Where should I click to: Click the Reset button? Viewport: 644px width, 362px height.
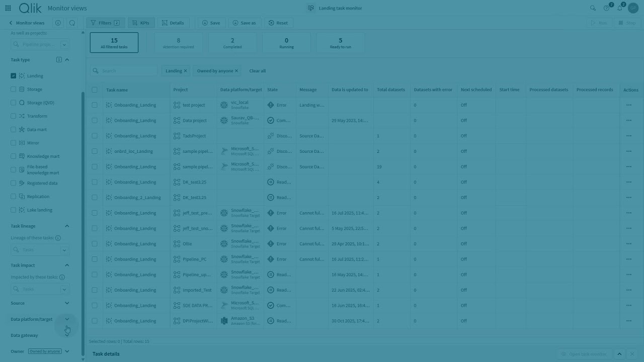tap(278, 23)
